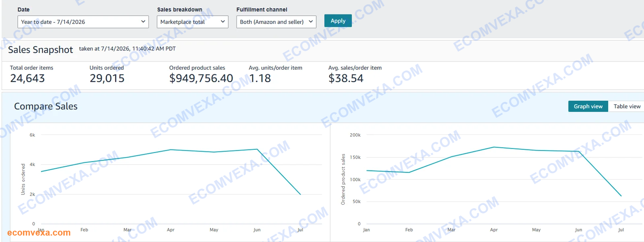Click the Compare Sales heading
The image size is (644, 242).
(46, 106)
